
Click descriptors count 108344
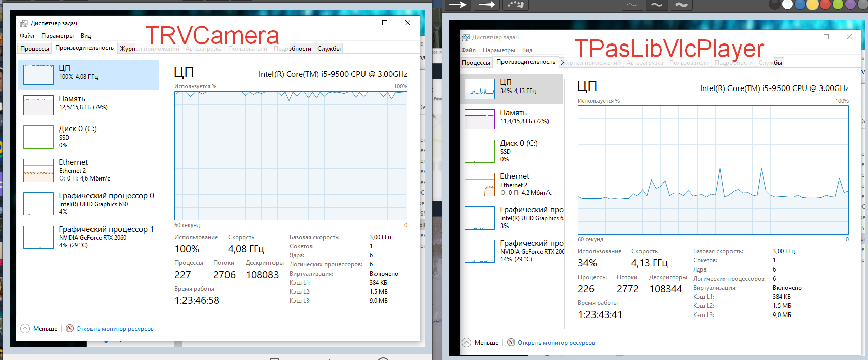pos(666,289)
